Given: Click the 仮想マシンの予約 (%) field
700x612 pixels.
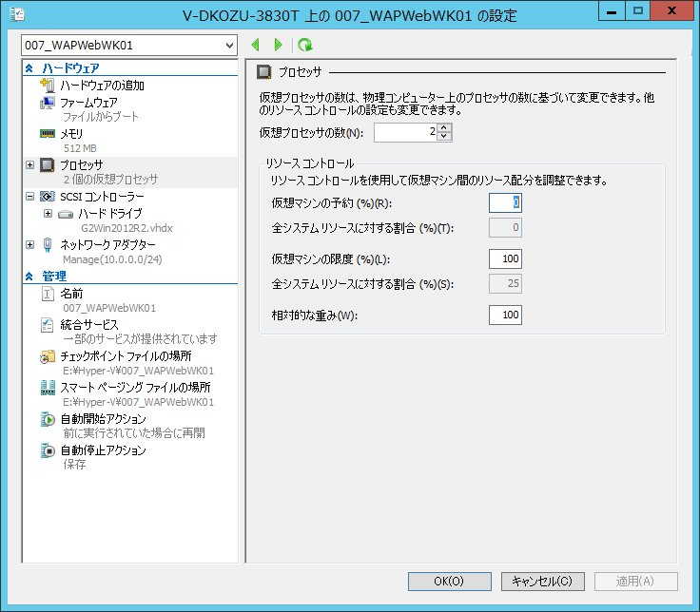Looking at the screenshot, I should coord(505,203).
